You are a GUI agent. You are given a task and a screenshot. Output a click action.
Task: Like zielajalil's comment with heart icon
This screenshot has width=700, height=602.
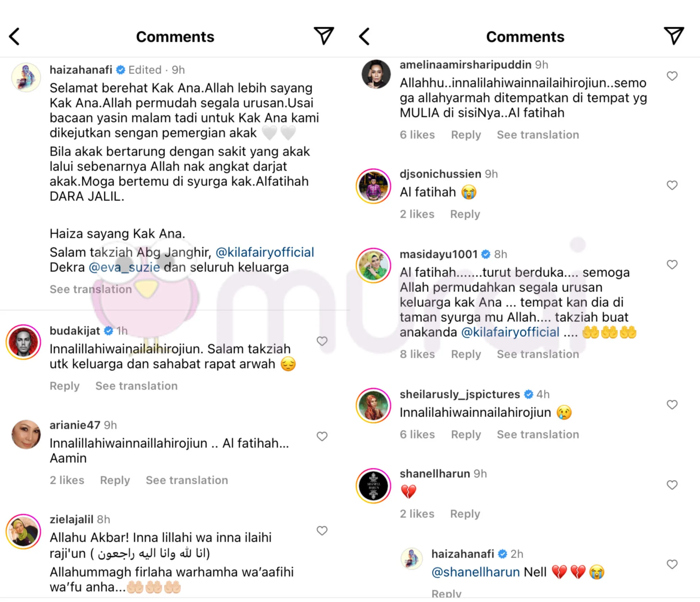click(x=322, y=531)
